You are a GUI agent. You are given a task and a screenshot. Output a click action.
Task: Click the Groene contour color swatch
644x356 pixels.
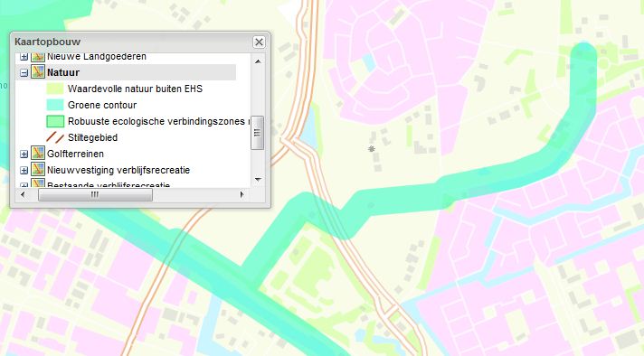point(55,105)
